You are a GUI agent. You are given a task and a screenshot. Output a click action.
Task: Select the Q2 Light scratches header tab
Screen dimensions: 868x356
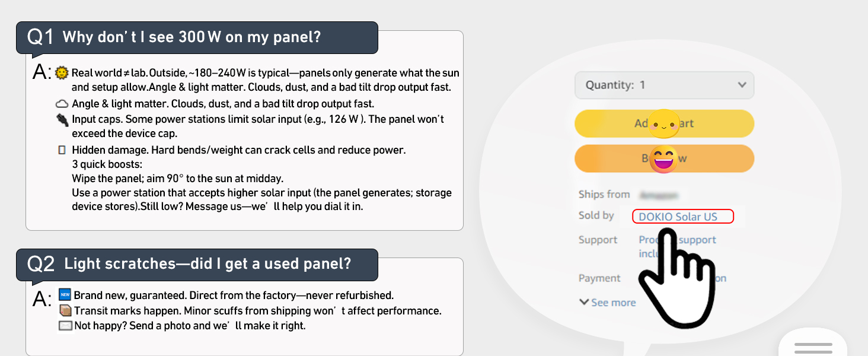point(197,264)
